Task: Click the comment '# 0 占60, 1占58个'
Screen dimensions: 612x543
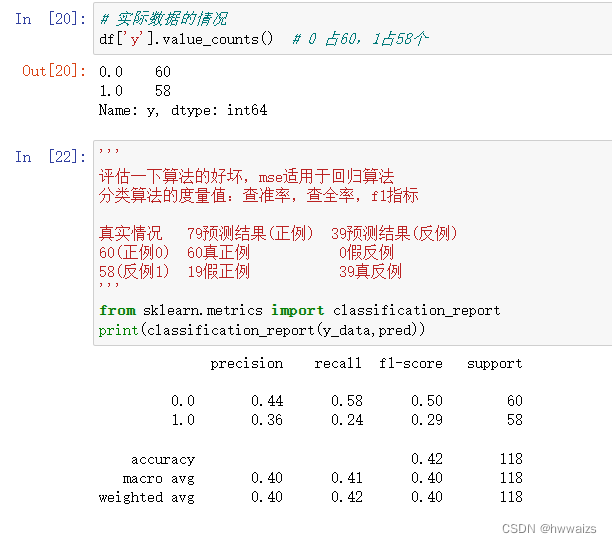Action: point(361,39)
